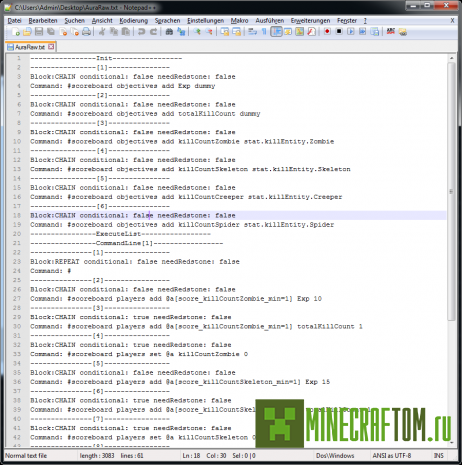The width and height of the screenshot is (462, 465).
Task: Zoom in with the magnifier plus icon
Action: coord(197,32)
